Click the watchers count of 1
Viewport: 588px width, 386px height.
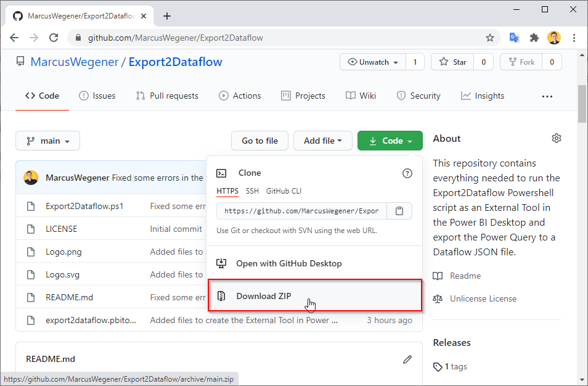pyautogui.click(x=415, y=62)
